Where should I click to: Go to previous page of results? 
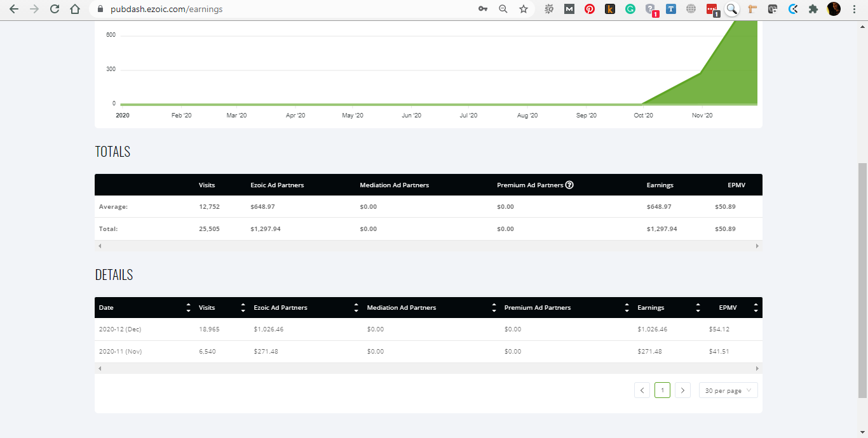tap(642, 390)
